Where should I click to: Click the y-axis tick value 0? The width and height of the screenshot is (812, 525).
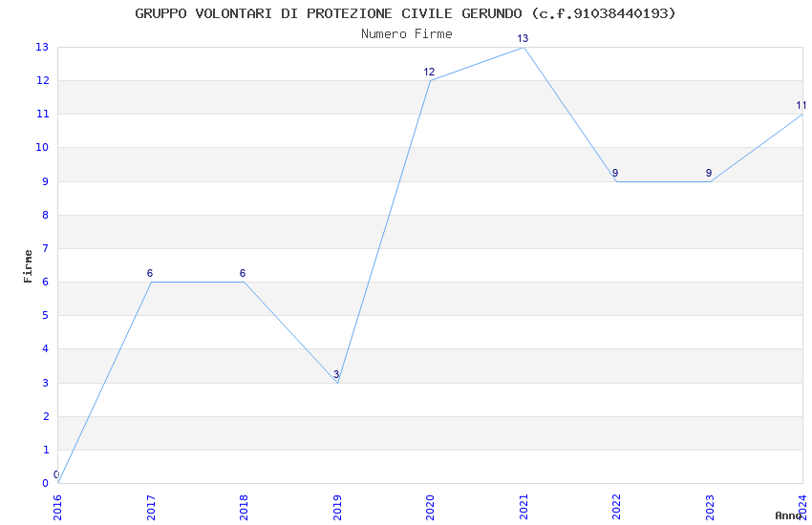pos(46,484)
